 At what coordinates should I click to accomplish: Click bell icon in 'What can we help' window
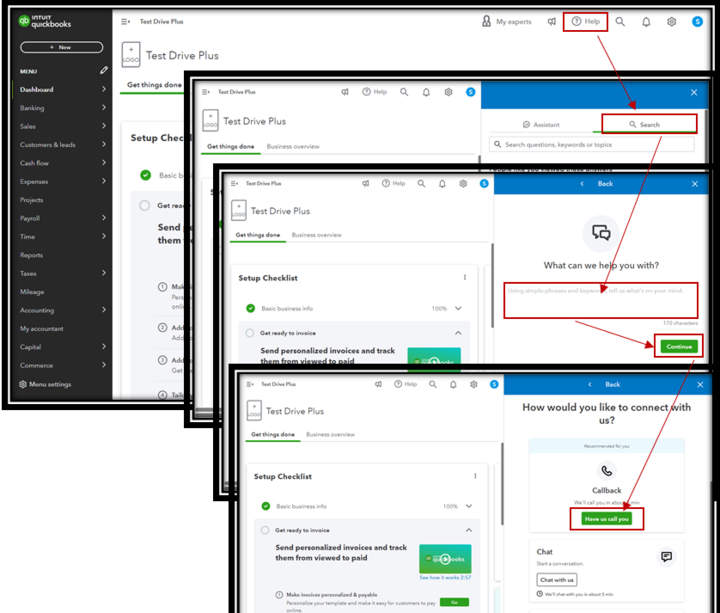point(442,184)
